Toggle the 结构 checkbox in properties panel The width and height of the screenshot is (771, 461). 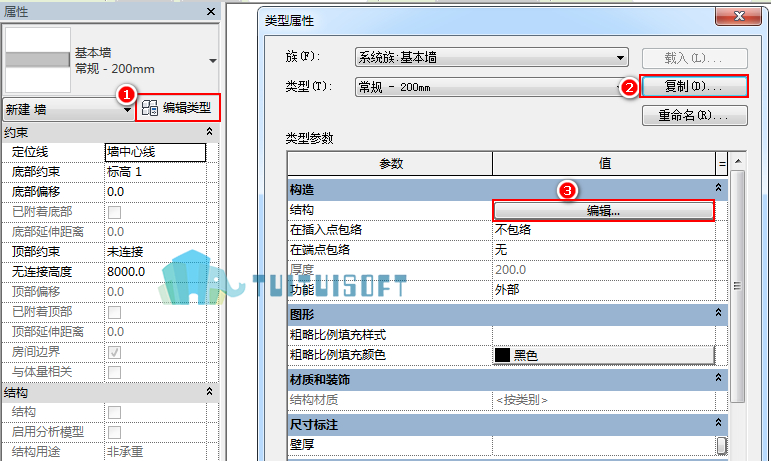[115, 412]
